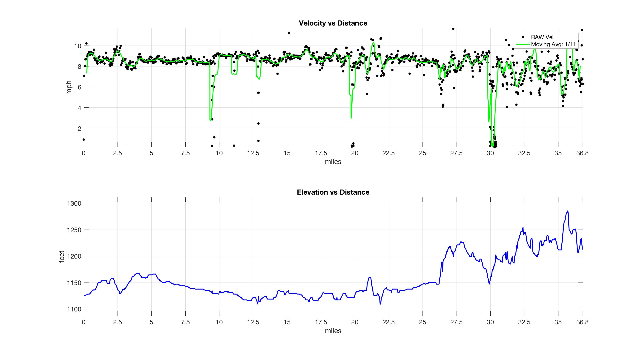Click the 2 tick label on mph axis
The height and width of the screenshot is (357, 644).
click(x=80, y=129)
